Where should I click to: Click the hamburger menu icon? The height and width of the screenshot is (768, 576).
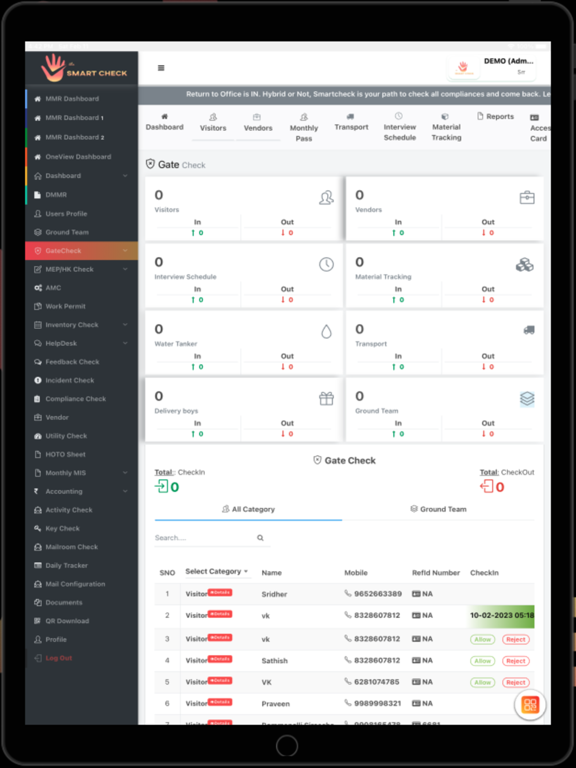(161, 68)
